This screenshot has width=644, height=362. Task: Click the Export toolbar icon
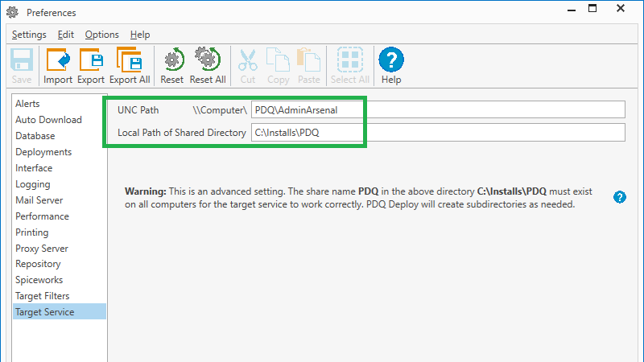pos(91,60)
